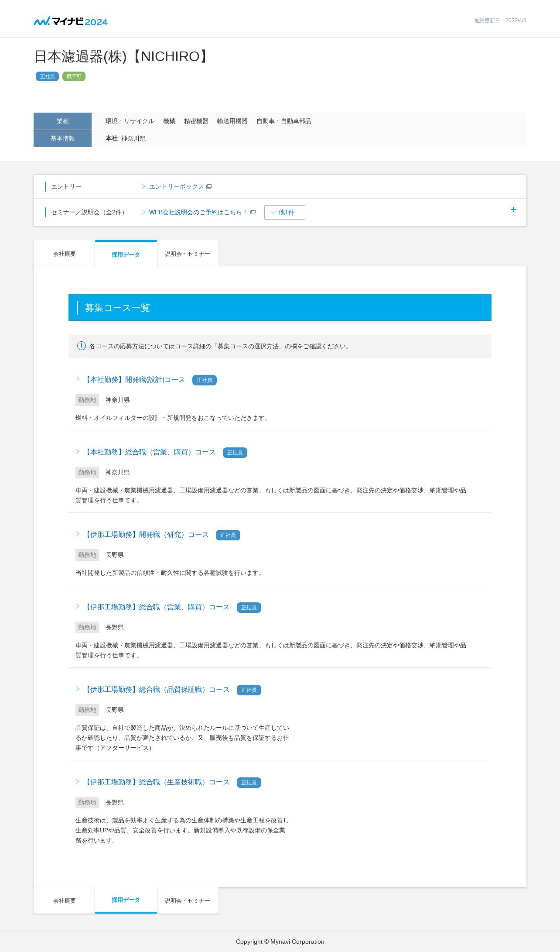Expand the seminar panel with the plus icon
This screenshot has height=952, width=560.
pyautogui.click(x=513, y=210)
